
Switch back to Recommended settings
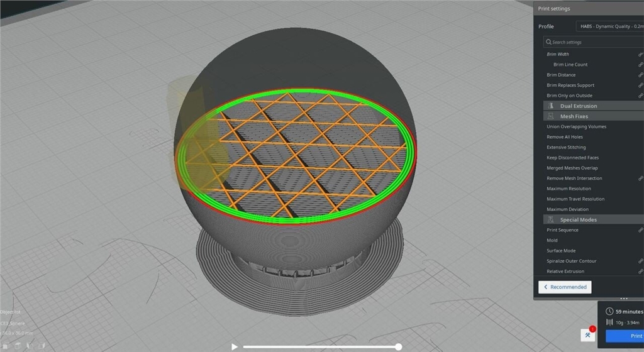point(565,287)
